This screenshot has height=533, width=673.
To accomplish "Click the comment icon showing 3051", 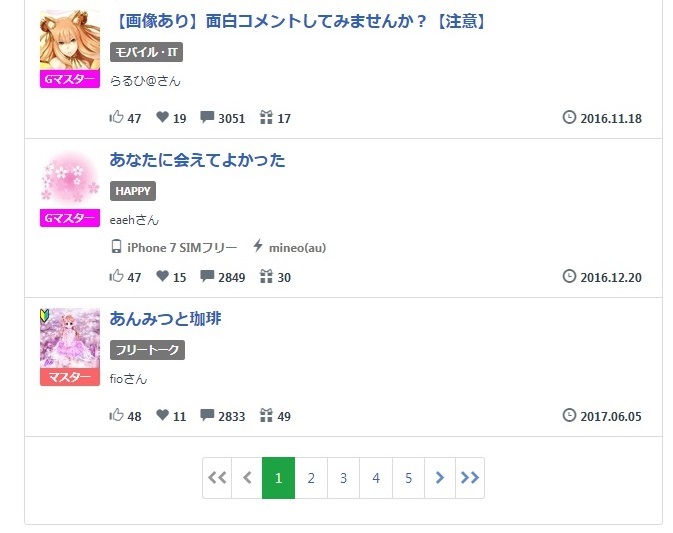I will 207,117.
